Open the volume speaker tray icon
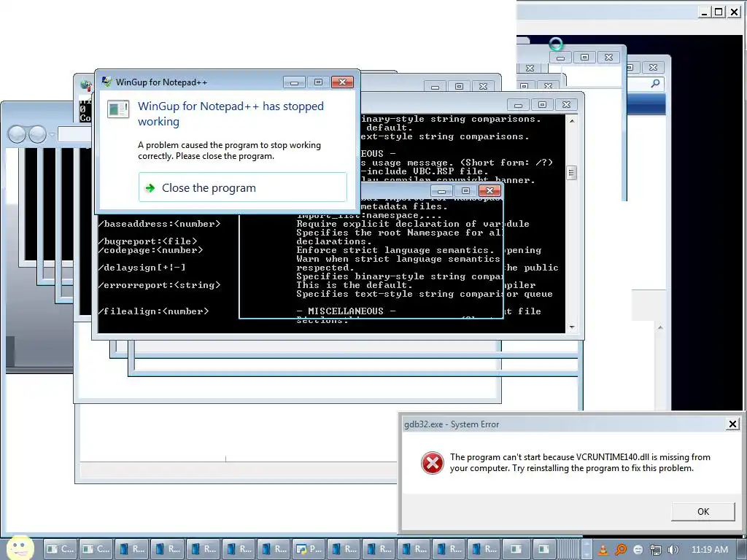 coord(673,550)
